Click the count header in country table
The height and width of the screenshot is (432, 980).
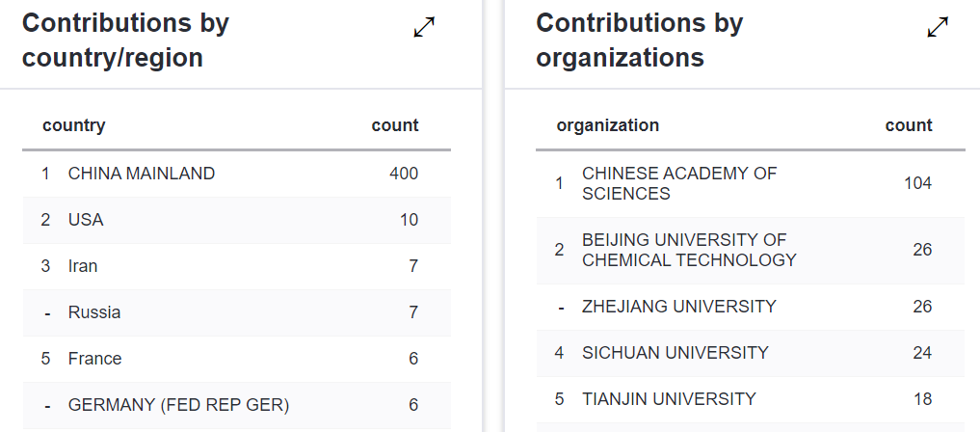point(395,125)
